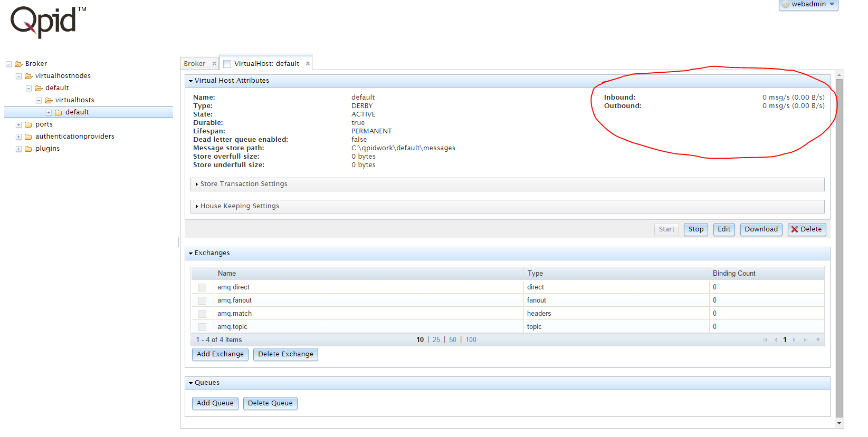Go to last page of exchanges

806,340
